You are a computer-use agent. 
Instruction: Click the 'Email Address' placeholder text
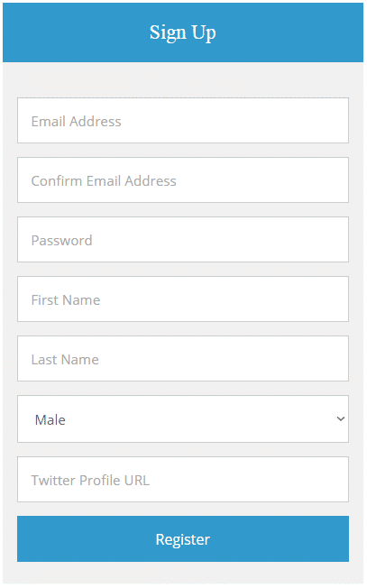pyautogui.click(x=76, y=122)
